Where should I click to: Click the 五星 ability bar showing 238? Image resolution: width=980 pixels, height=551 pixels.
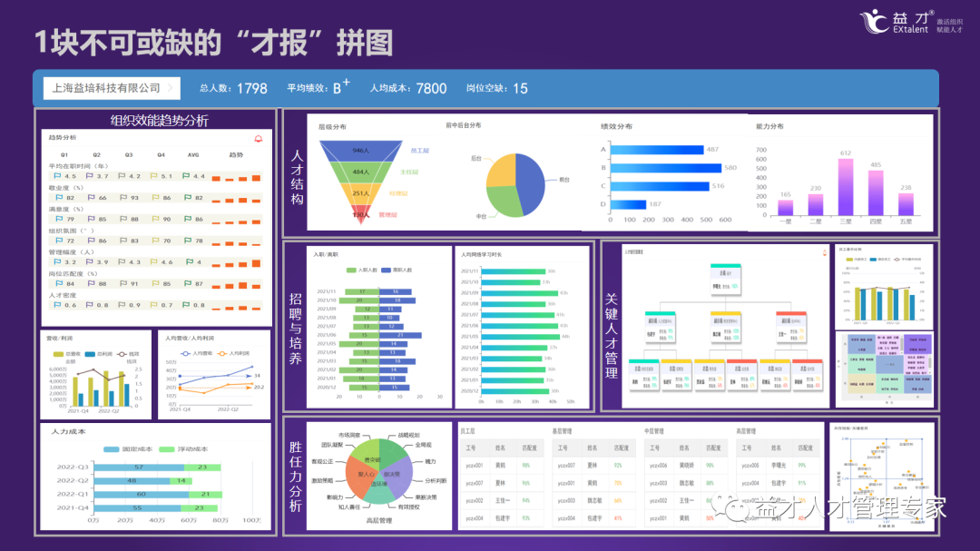pos(906,204)
